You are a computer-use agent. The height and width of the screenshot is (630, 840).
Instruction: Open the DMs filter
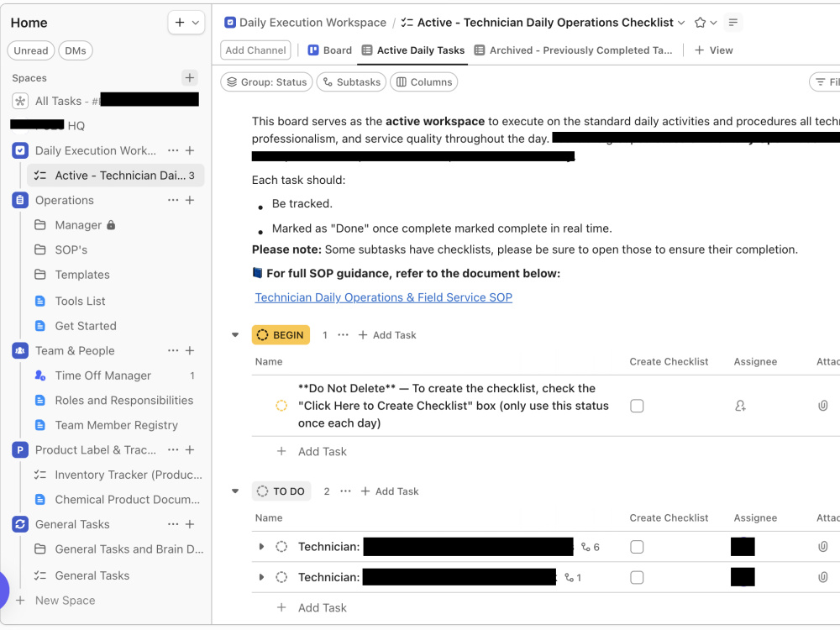point(76,50)
